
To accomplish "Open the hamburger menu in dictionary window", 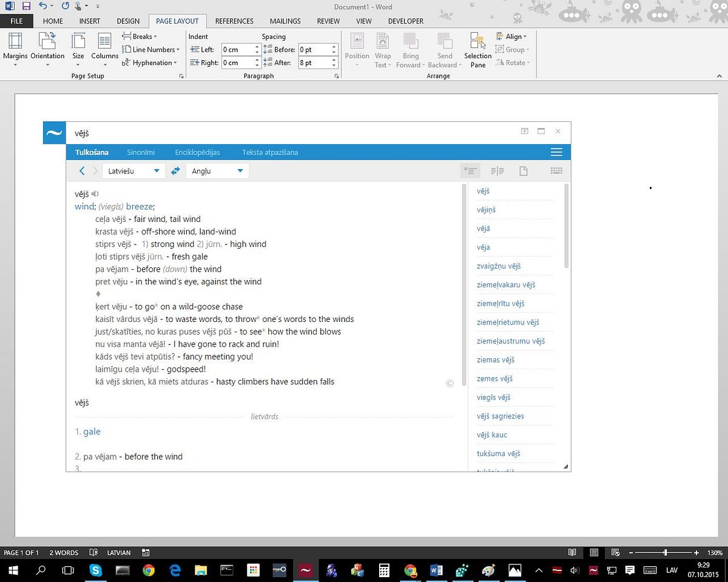I will [x=556, y=152].
